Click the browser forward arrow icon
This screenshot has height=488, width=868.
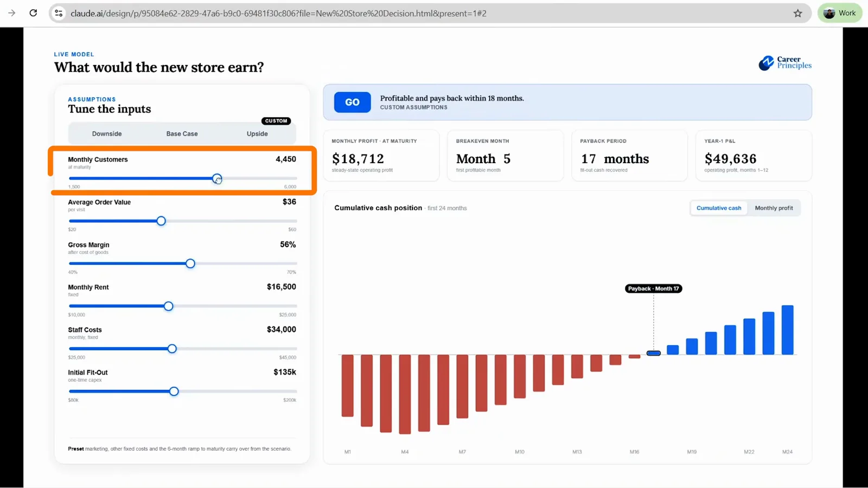click(12, 13)
